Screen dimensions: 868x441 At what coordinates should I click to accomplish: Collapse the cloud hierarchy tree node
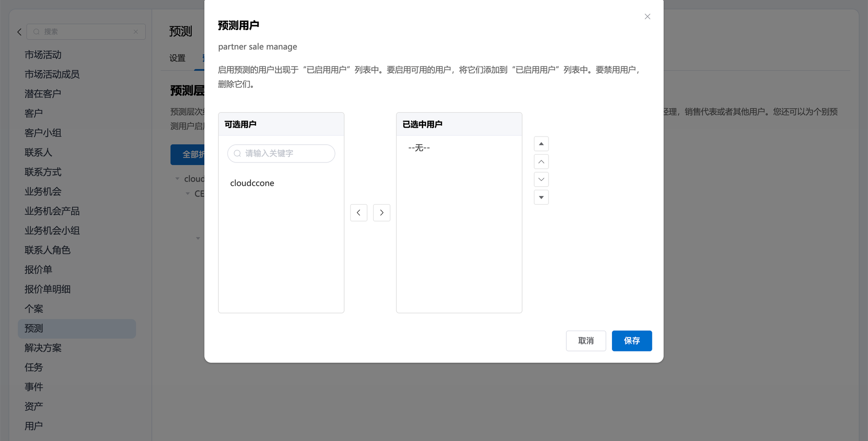[177, 179]
